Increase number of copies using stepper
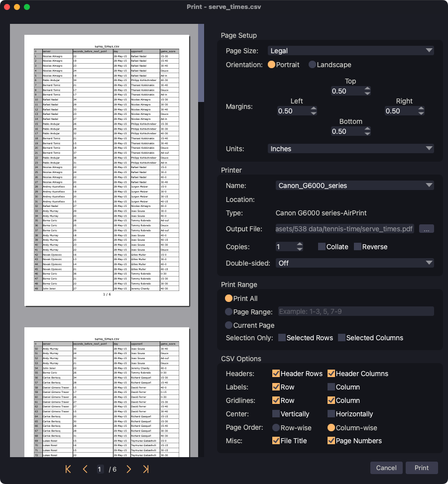 tap(300, 244)
